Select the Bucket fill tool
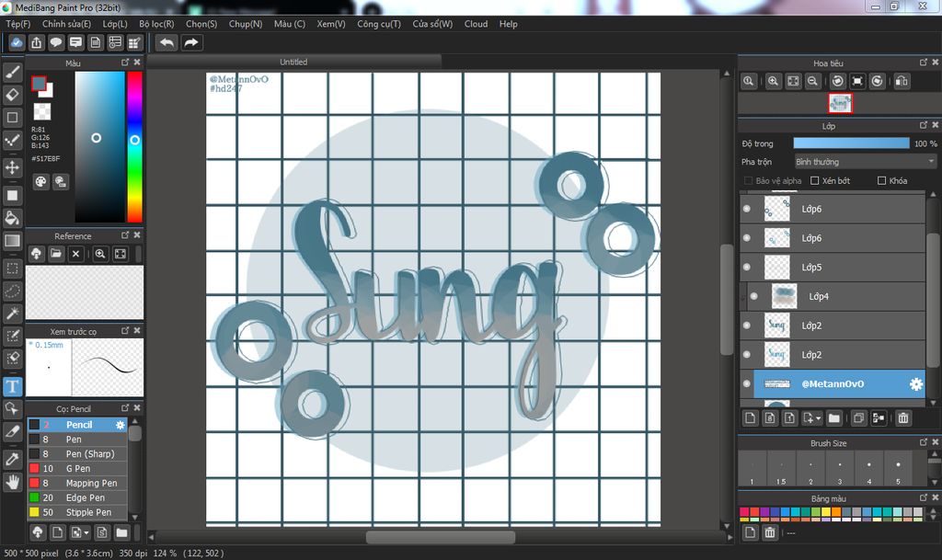Viewport: 942px width, 560px height. point(13,218)
